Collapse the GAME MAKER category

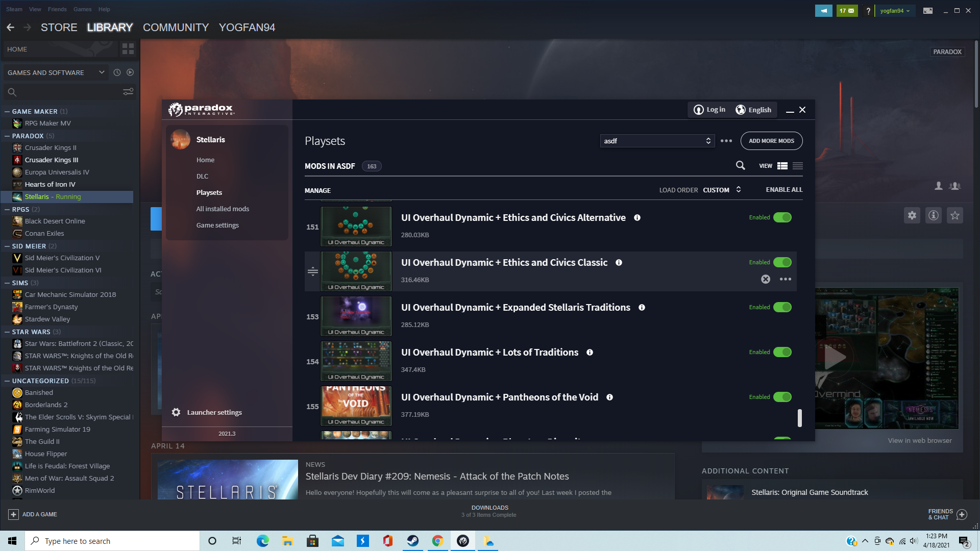(x=7, y=112)
